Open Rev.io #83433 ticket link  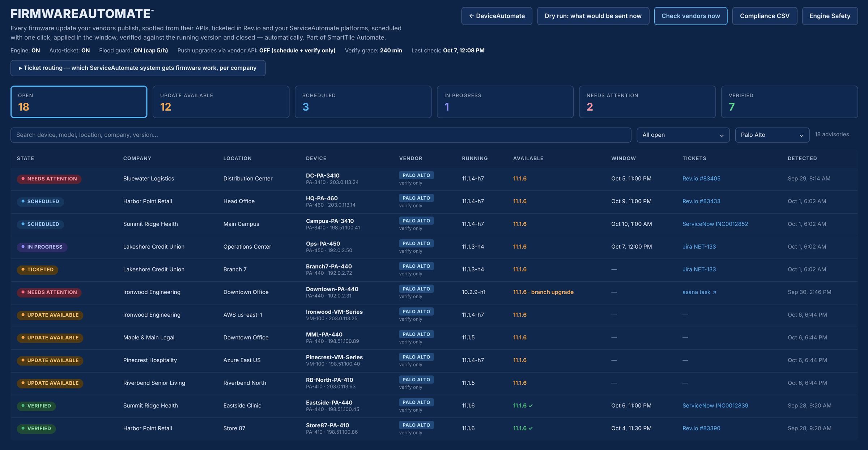coord(701,201)
